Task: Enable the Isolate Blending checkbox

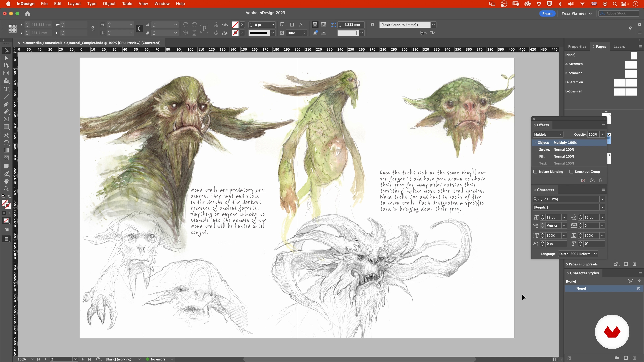Action: coord(535,172)
